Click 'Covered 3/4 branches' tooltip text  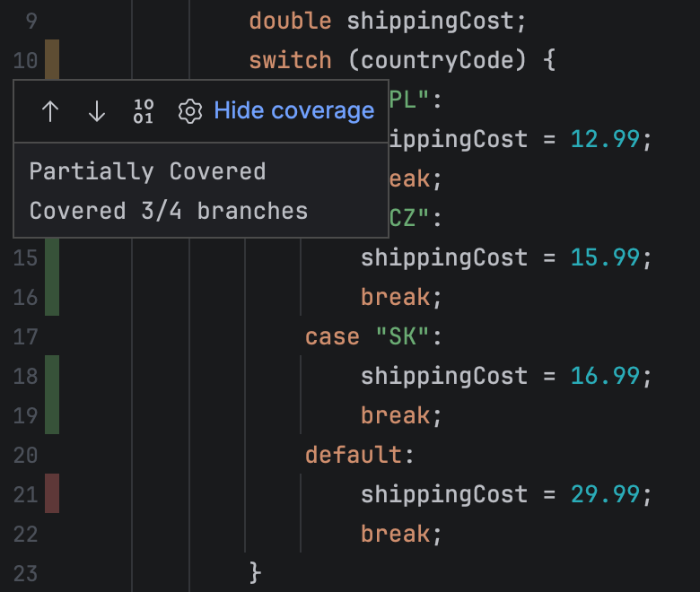click(x=169, y=211)
